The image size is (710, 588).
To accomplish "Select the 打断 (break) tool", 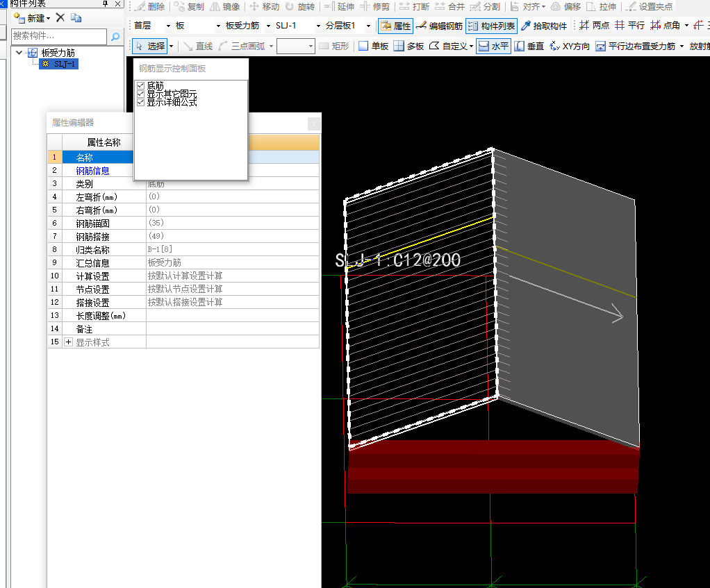I will coord(414,7).
